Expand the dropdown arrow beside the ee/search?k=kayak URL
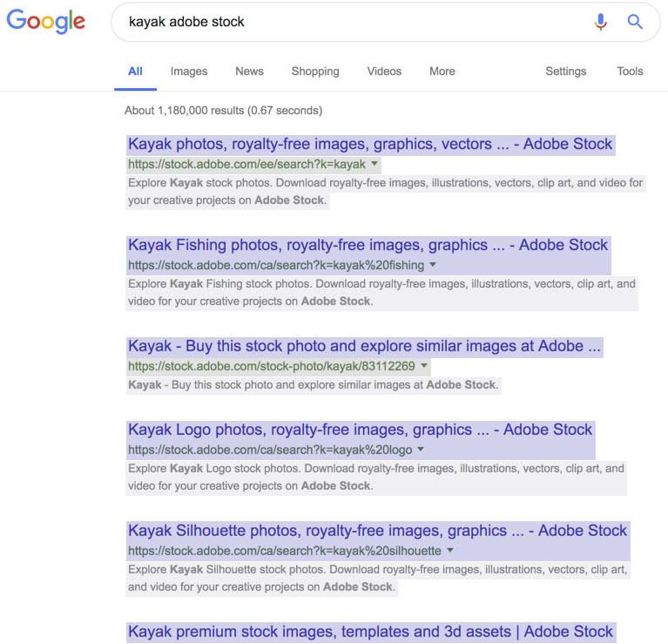The image size is (668, 644). point(374,164)
